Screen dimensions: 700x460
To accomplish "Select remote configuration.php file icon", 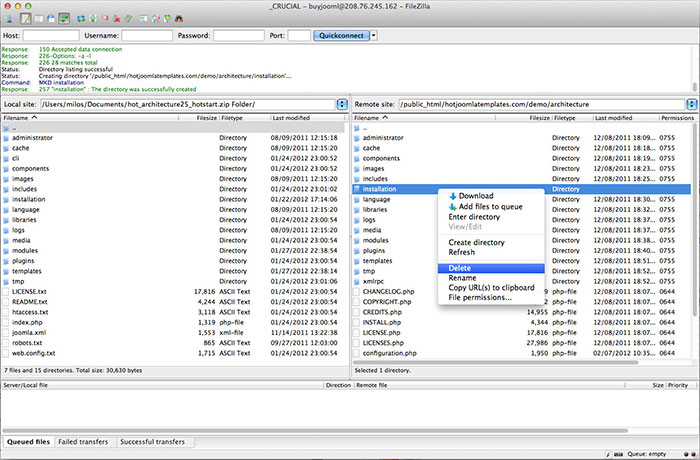I will pos(357,353).
